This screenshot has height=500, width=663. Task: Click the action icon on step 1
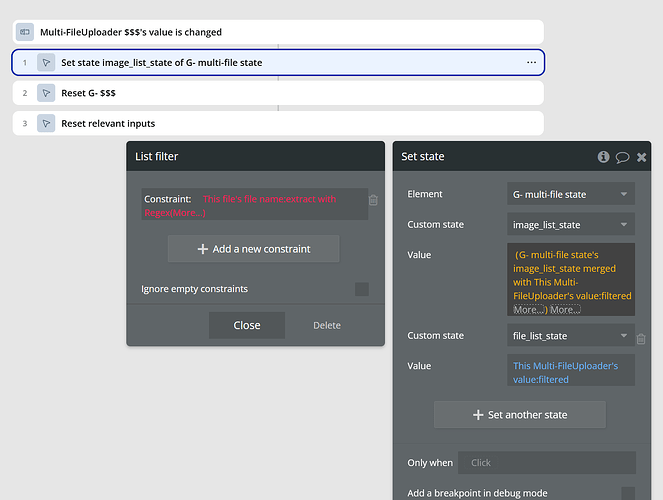(x=46, y=63)
